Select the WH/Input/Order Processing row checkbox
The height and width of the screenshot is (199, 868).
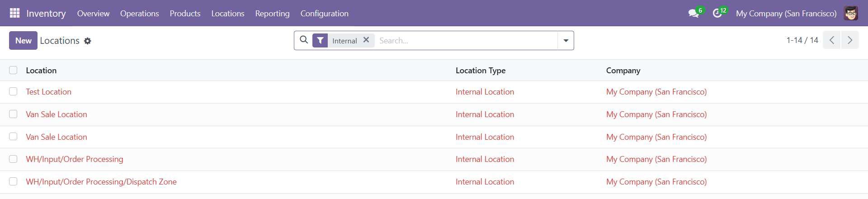pos(13,159)
